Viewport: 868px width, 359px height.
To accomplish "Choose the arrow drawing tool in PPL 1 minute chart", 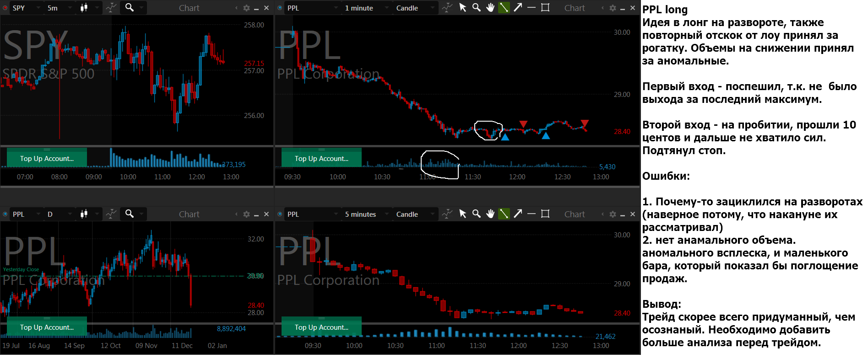I will [x=518, y=8].
